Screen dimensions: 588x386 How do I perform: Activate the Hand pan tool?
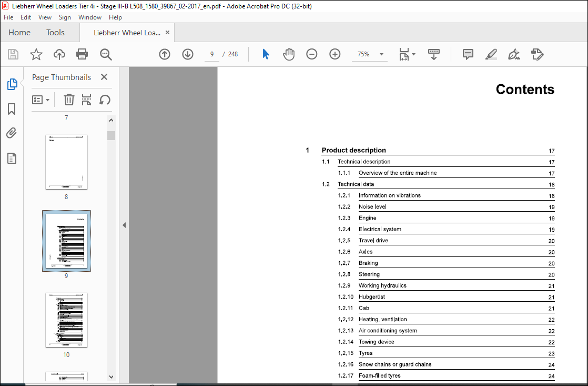tap(289, 54)
